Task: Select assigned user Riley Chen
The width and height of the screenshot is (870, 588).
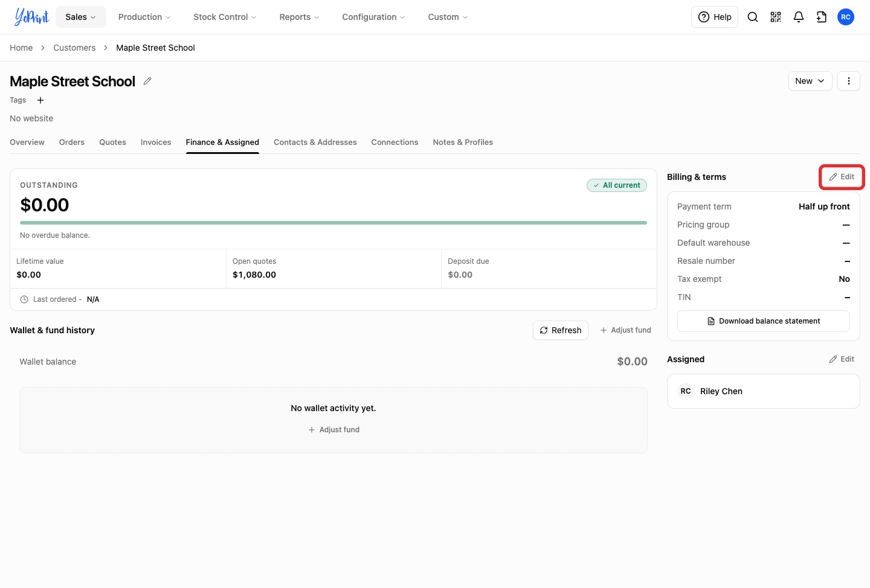Action: 764,391
